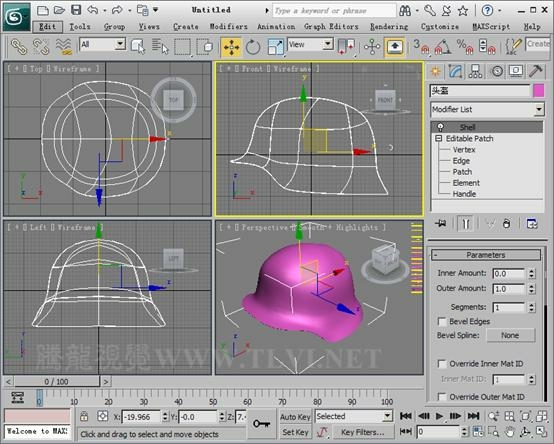This screenshot has width=554, height=444.
Task: Choose the Rectangular Selection Region tool
Action: (183, 47)
